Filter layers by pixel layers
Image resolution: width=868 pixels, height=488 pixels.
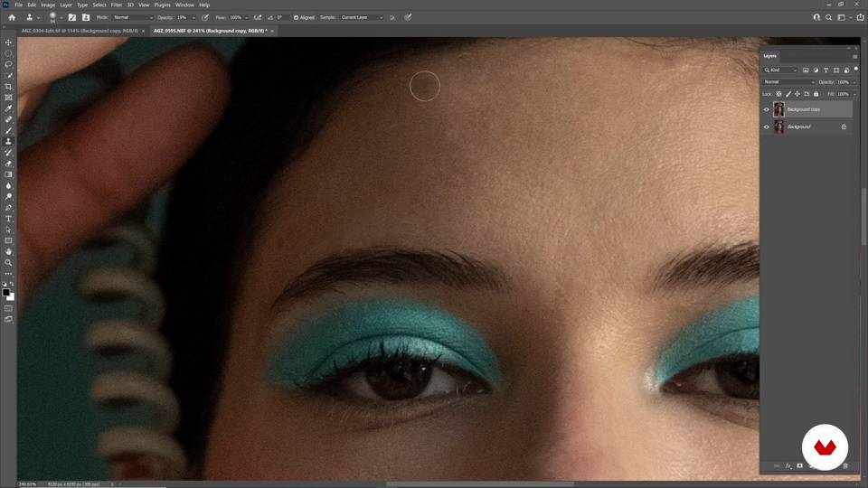(806, 70)
